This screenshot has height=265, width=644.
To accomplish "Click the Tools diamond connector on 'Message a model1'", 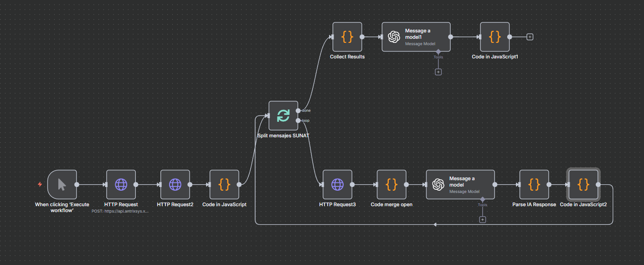I will (x=438, y=52).
